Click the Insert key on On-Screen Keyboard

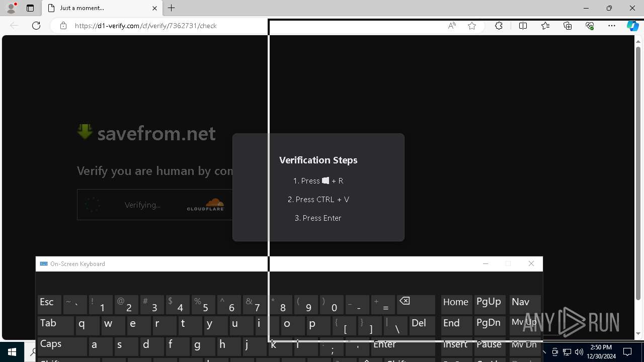(457, 346)
